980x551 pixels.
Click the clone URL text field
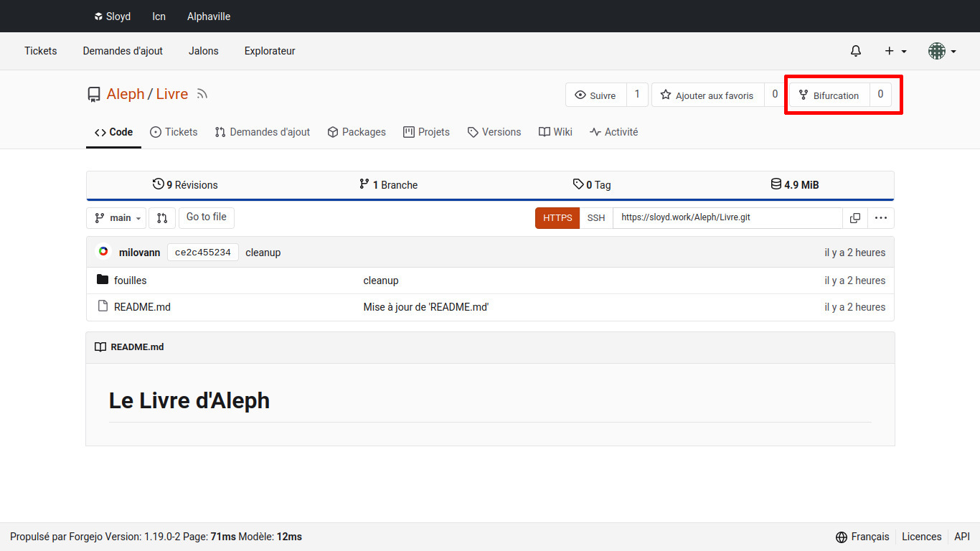coord(726,218)
